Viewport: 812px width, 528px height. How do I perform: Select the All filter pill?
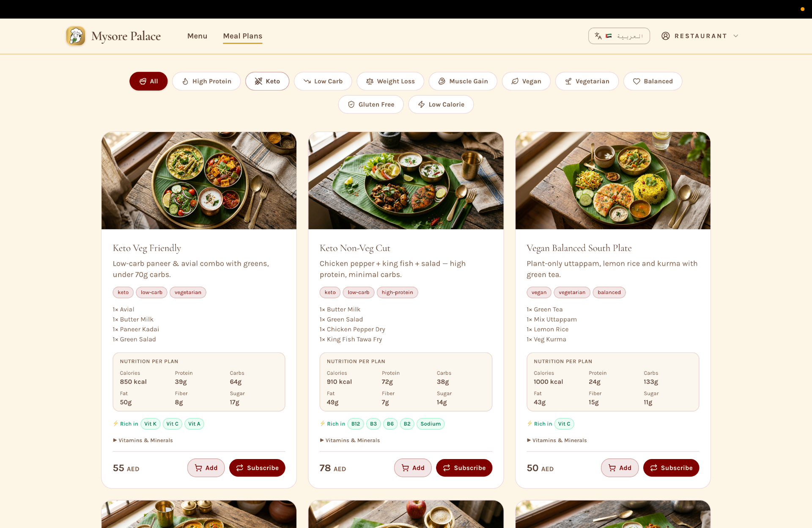pyautogui.click(x=148, y=81)
